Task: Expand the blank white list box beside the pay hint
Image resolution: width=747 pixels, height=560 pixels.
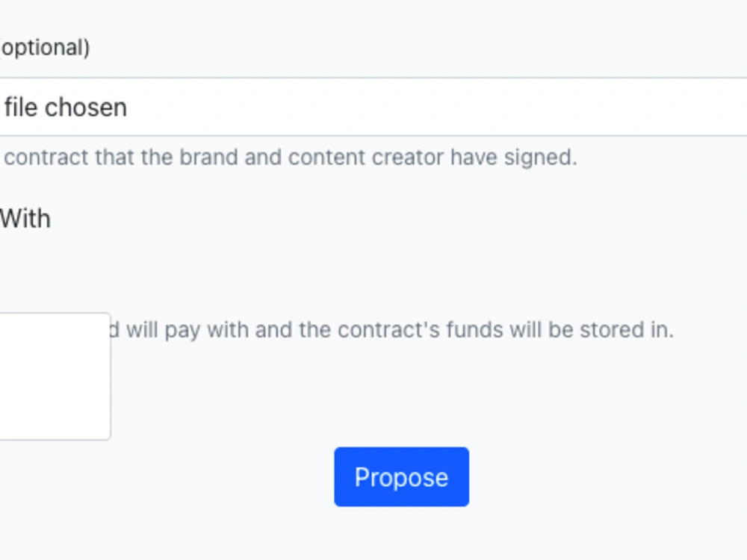Action: click(54, 376)
